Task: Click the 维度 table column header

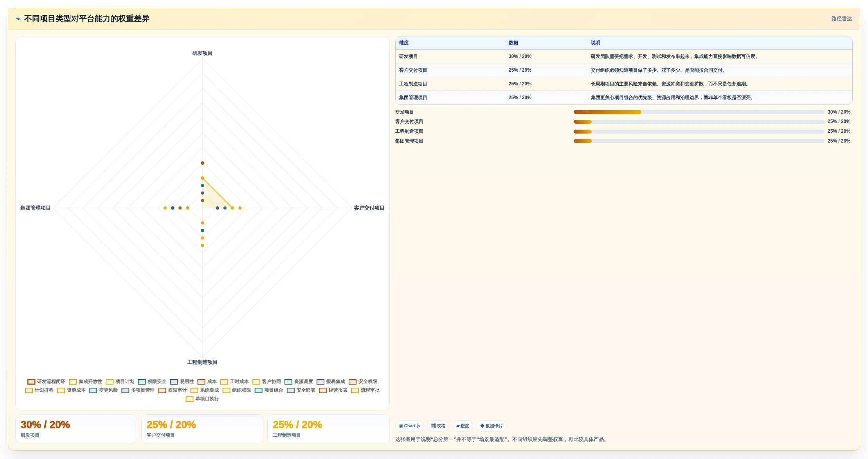Action: click(x=403, y=43)
